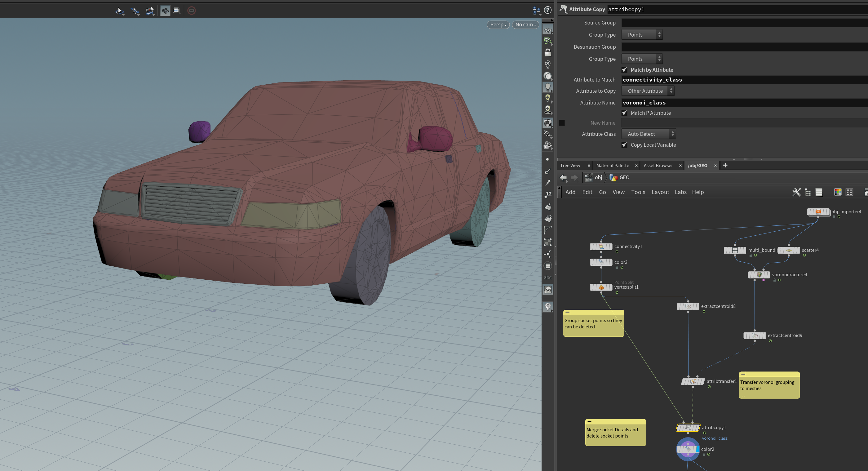The image size is (868, 471).
Task: Select the attribcopy1 node
Action: pyautogui.click(x=688, y=428)
